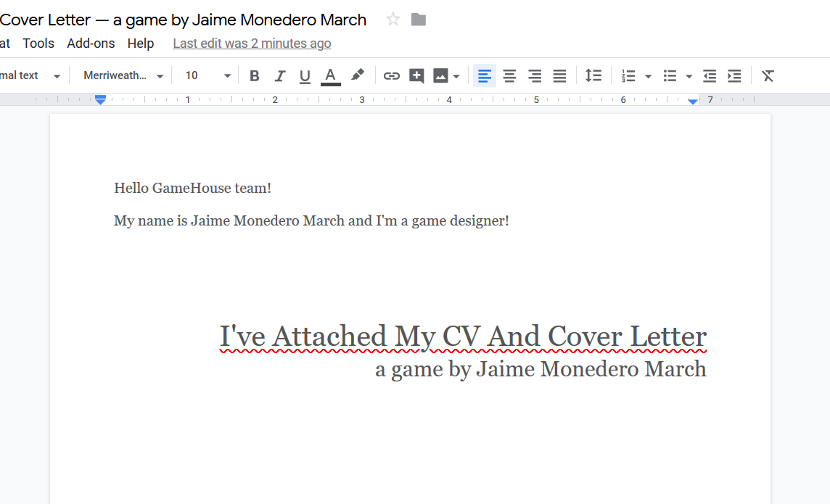The height and width of the screenshot is (504, 830).
Task: Open version history via Last edit link
Action: [252, 44]
